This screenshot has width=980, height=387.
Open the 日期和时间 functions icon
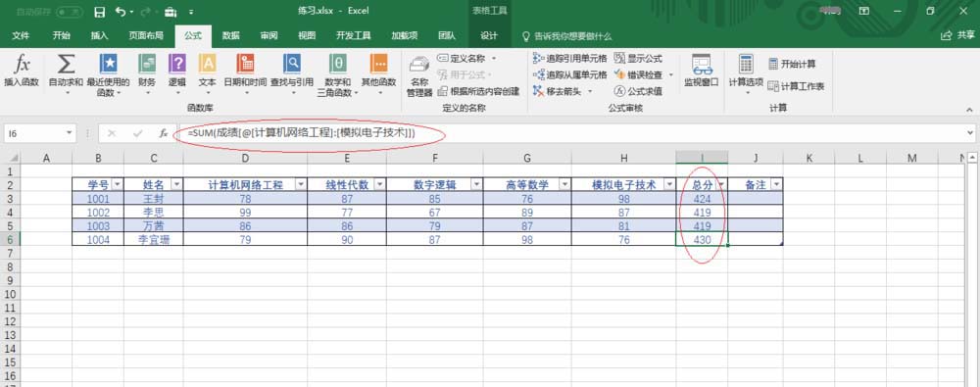point(245,64)
